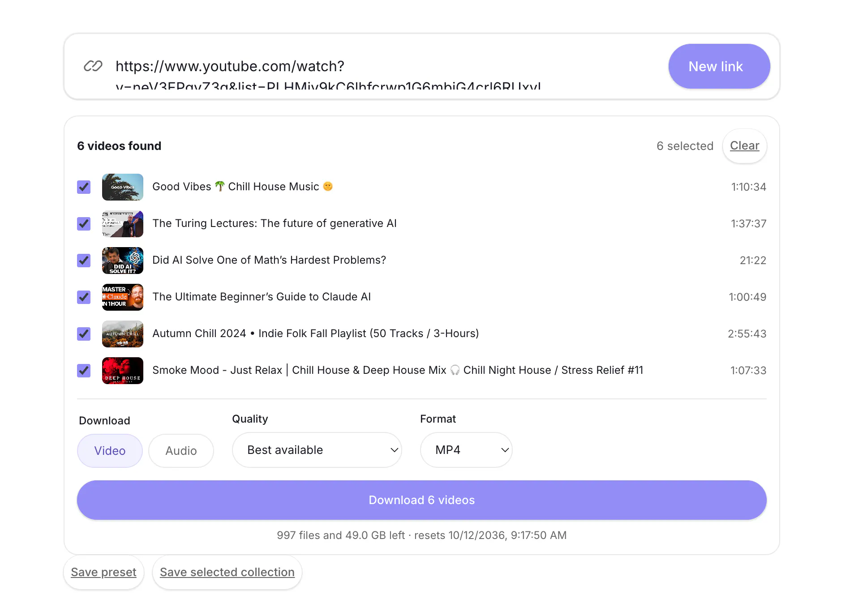
Task: Open the Good Vibes palm tree thumbnail
Action: click(123, 187)
